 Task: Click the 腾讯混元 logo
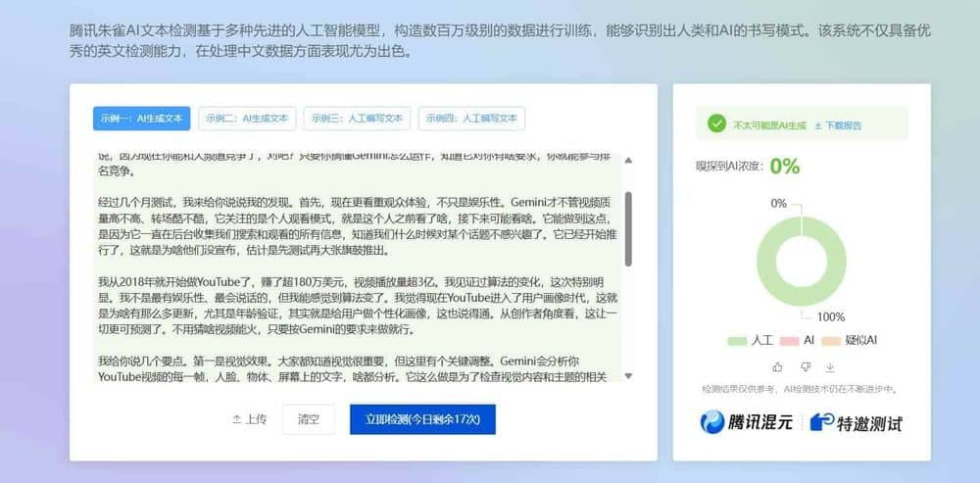pos(745,422)
